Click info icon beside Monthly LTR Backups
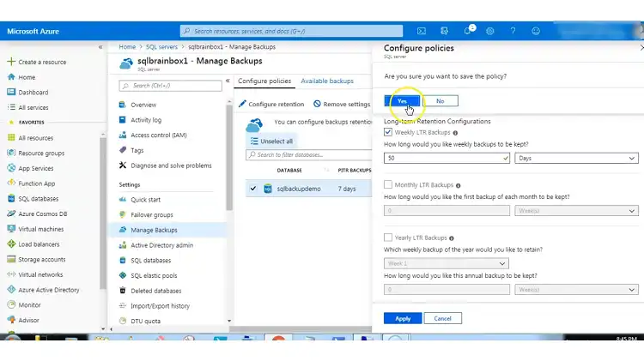 (x=458, y=185)
